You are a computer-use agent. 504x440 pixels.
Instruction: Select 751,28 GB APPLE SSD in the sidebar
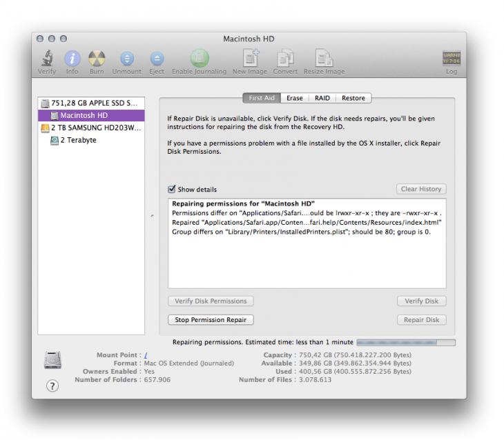91,103
